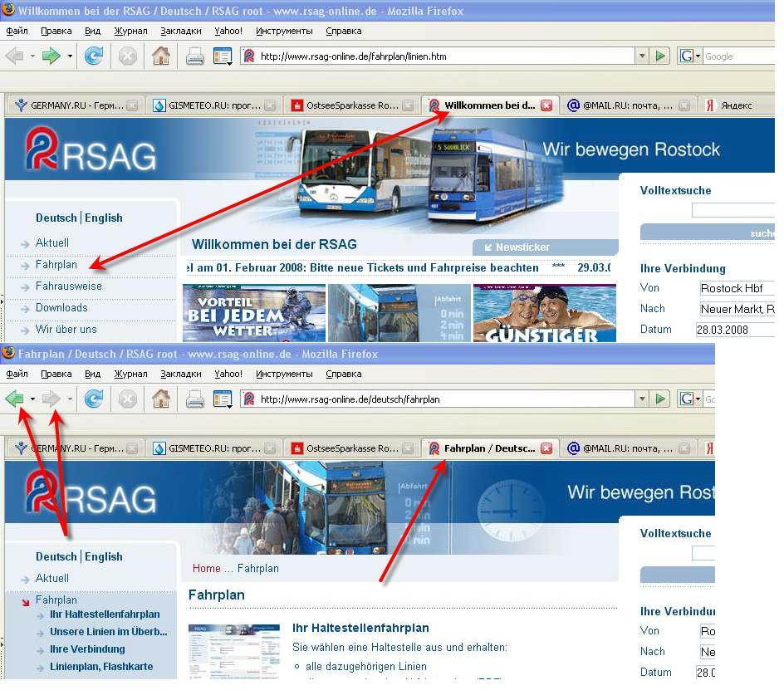Viewport: 784px width, 700px height.
Task: Open 'Unsere Linien im Überb...' submenu link
Action: pos(109,632)
